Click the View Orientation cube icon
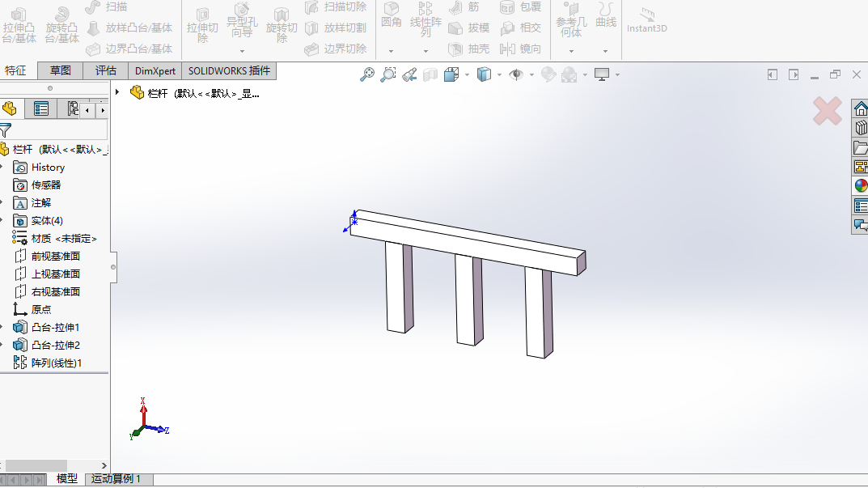Screen dimensions: 868x488 pos(451,74)
